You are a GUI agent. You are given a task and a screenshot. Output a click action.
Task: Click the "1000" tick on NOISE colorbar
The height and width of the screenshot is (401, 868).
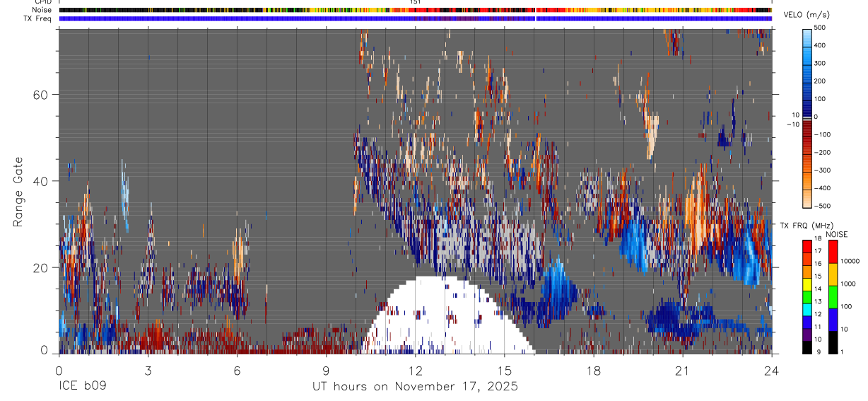tap(849, 284)
